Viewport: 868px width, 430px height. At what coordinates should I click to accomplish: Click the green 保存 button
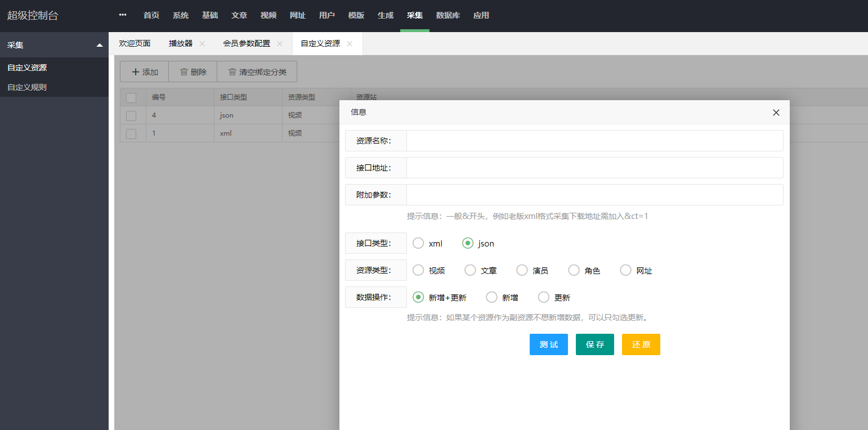point(595,344)
